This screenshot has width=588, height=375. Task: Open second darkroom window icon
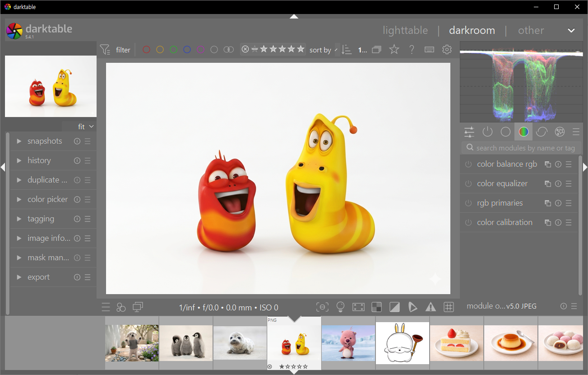point(138,307)
